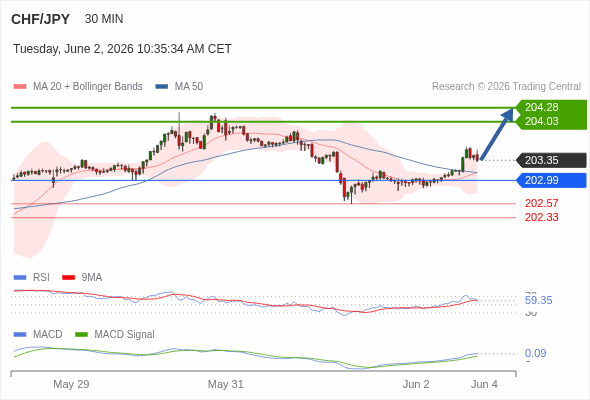Click the MA 20 + Bollinger Bands legend label
The height and width of the screenshot is (400, 590).
[x=88, y=87]
